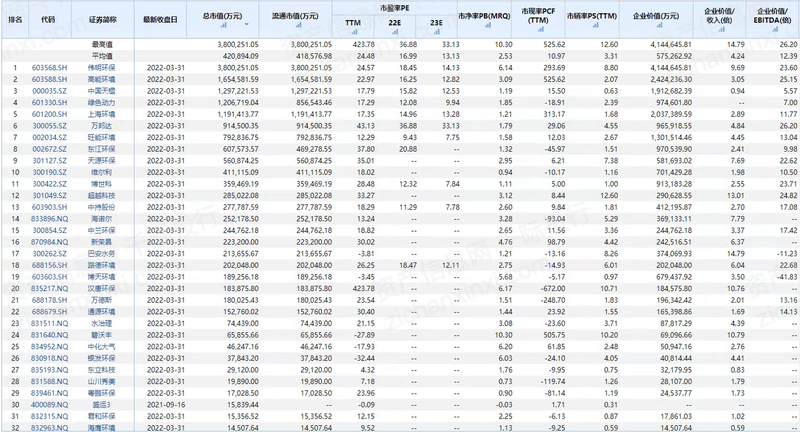This screenshot has width=800, height=432.
Task: Select the 最高值 summary row label
Action: click(x=103, y=44)
